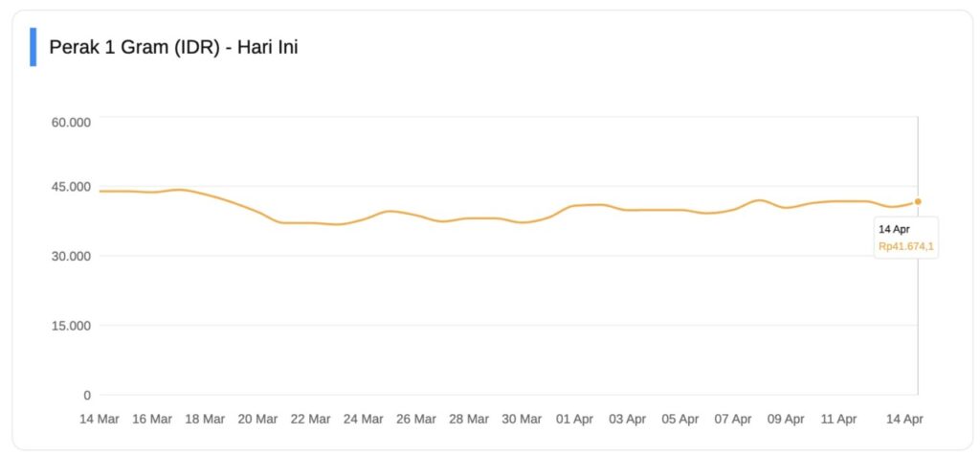Click the 14 Apr date in the tooltip
Screen dimensions: 980x457
(x=893, y=230)
